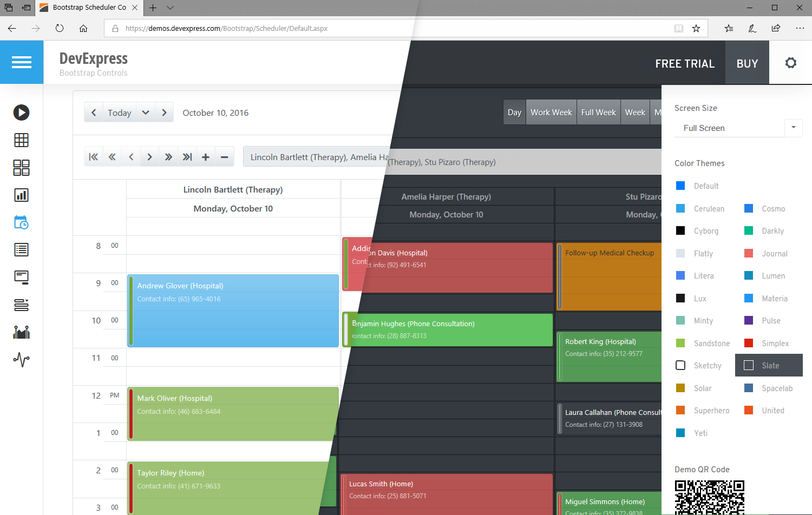The width and height of the screenshot is (812, 515).
Task: Open the Grid View demo icon
Action: point(21,140)
